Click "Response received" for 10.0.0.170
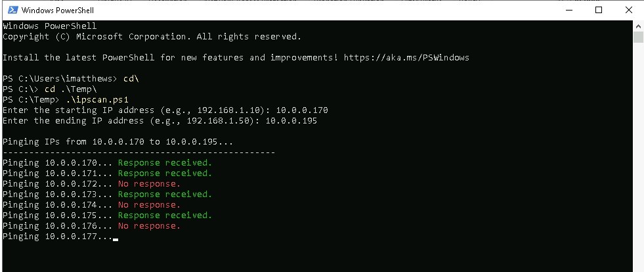Screen dimensions: 644x272 (165, 163)
